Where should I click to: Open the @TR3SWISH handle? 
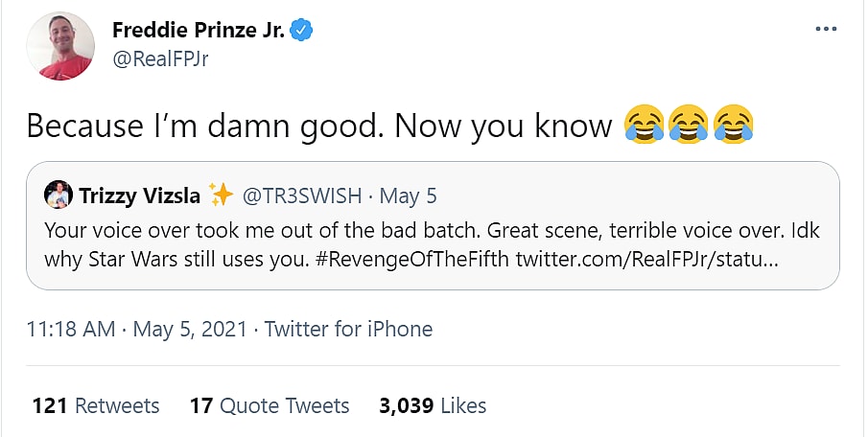point(300,196)
